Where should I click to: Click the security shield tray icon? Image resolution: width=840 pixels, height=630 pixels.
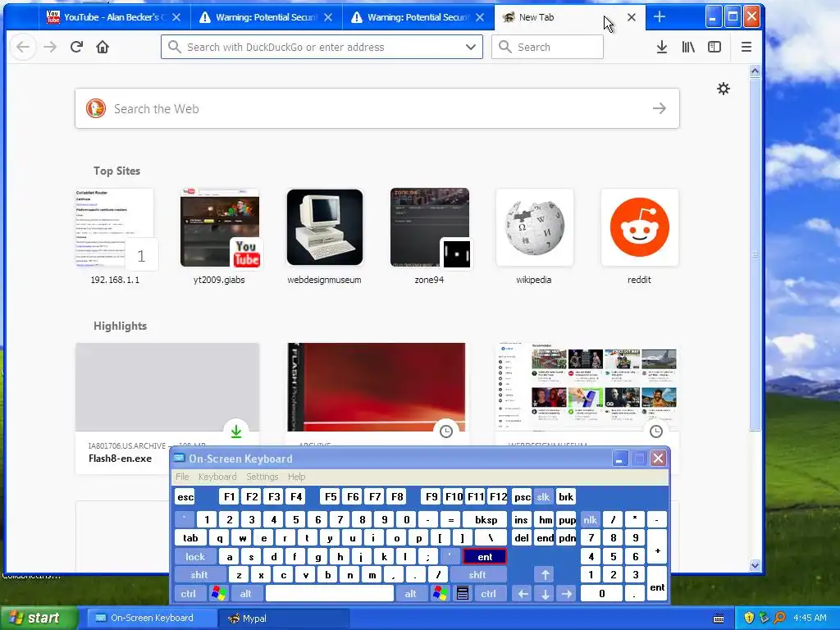(749, 618)
